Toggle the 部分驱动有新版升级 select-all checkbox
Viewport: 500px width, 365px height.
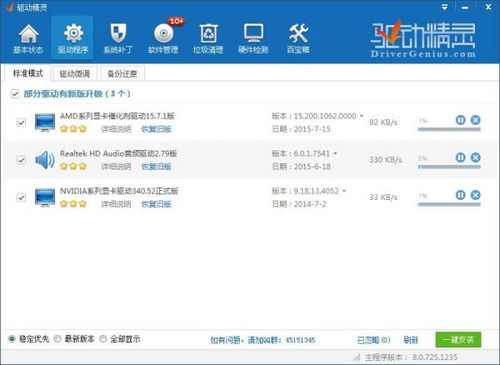coord(15,94)
